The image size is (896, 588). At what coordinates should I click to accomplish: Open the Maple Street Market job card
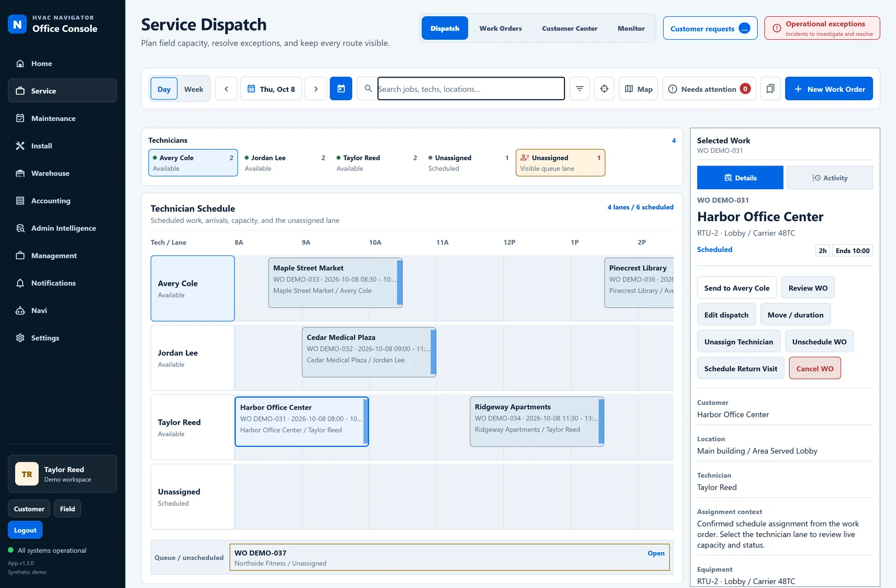click(x=335, y=283)
